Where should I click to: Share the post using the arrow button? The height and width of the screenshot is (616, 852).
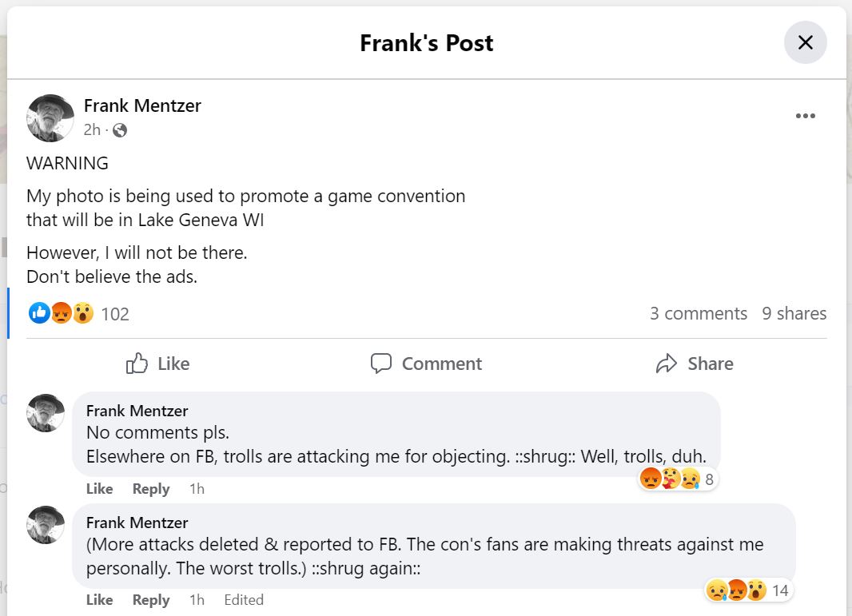point(694,364)
